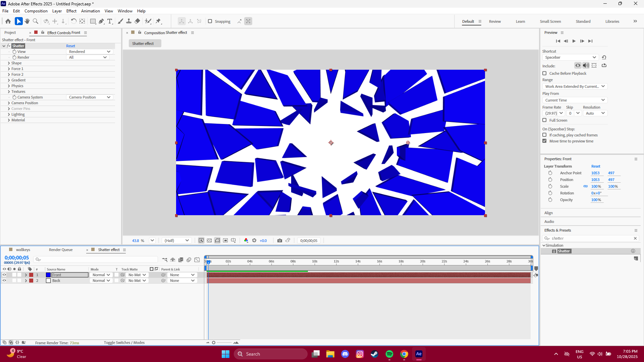The image size is (644, 362).
Task: Select the Zoom tool
Action: [x=35, y=21]
